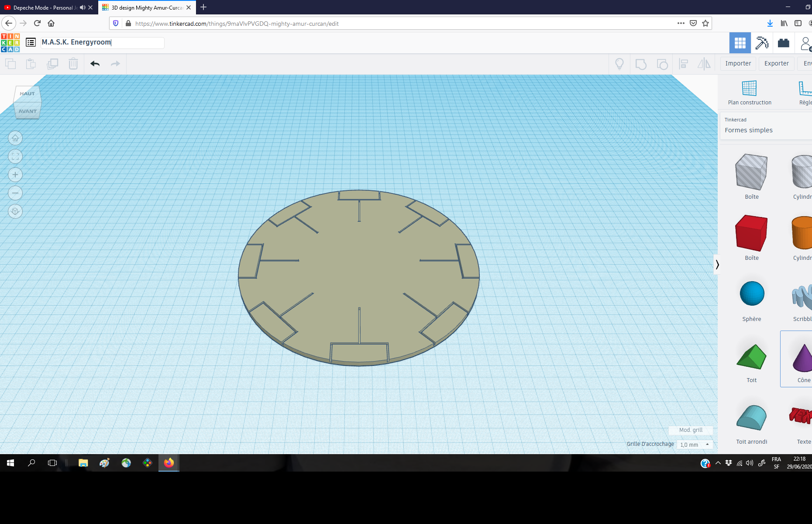Image resolution: width=812 pixels, height=524 pixels.
Task: Switch to the Depeche Mode browser tab
Action: [45, 7]
